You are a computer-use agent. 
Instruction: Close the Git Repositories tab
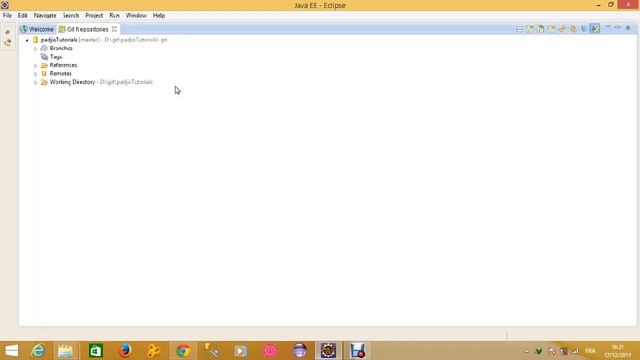pos(115,29)
